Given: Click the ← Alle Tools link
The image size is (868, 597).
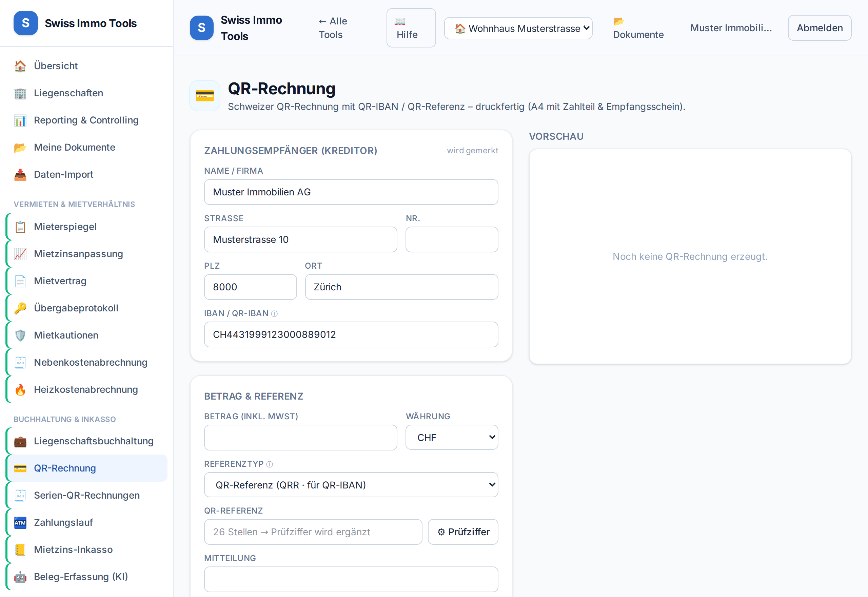Looking at the screenshot, I should tap(333, 28).
